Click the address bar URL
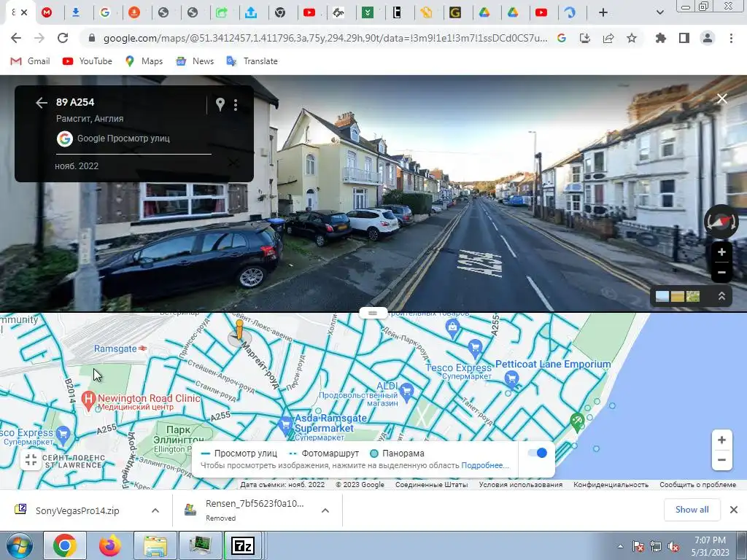Image resolution: width=747 pixels, height=560 pixels. (325, 38)
